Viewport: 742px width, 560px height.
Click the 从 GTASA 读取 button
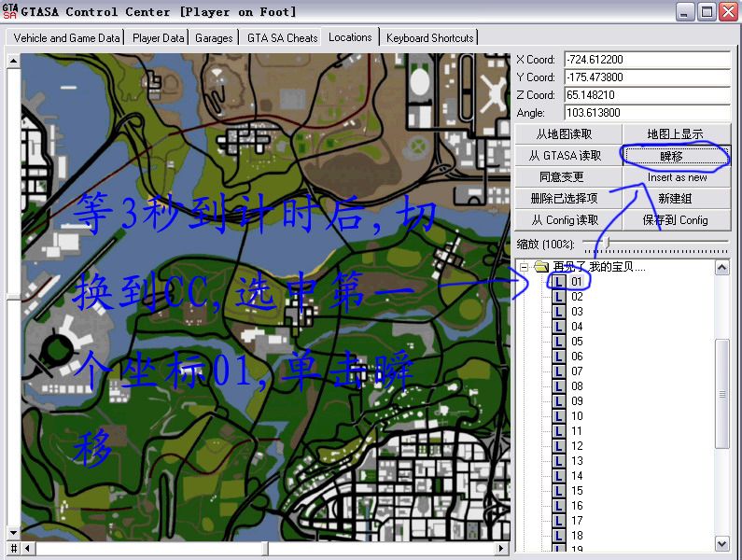(x=567, y=155)
